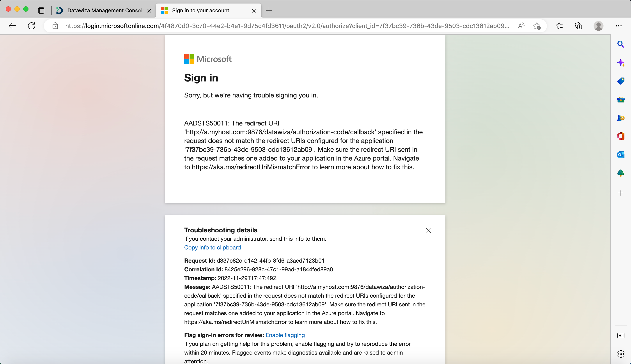Focus the address bar URL

(287, 26)
